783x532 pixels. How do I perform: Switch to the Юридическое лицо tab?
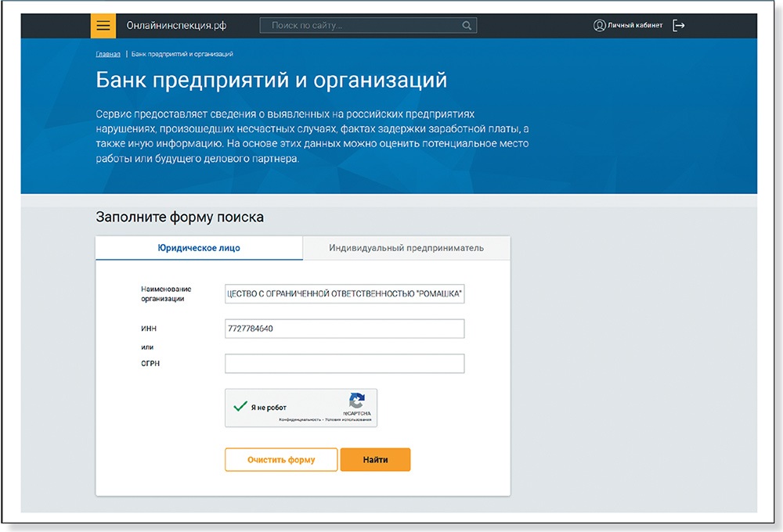tap(199, 248)
